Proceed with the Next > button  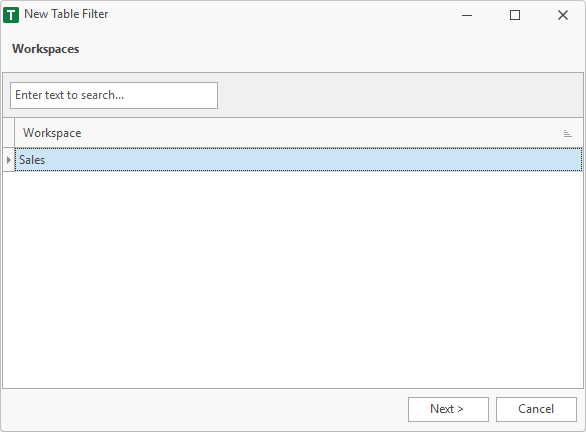click(x=448, y=409)
